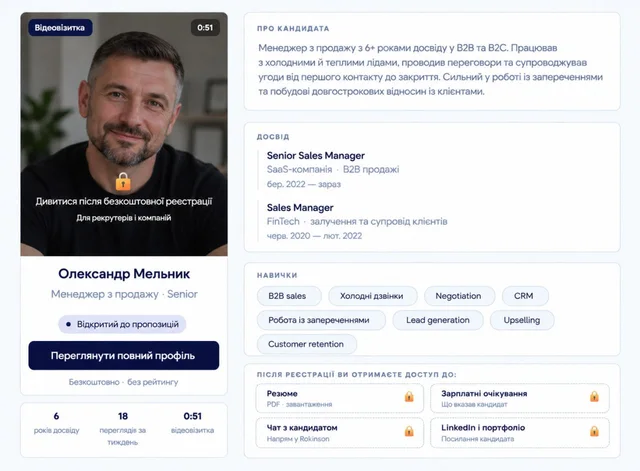Click the Після реєстрації ви отримаєте heading
640x471 pixels.
click(357, 375)
